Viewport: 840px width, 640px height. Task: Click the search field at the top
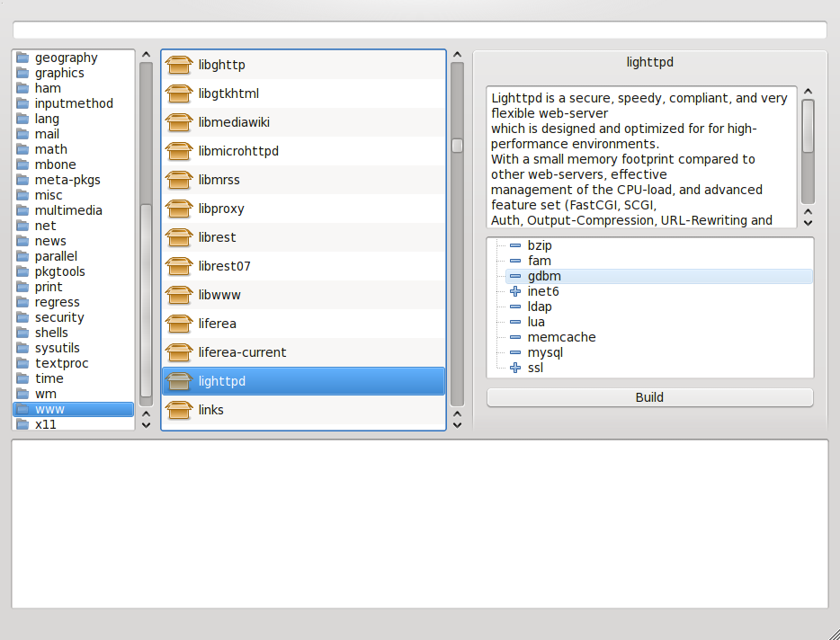[x=420, y=30]
